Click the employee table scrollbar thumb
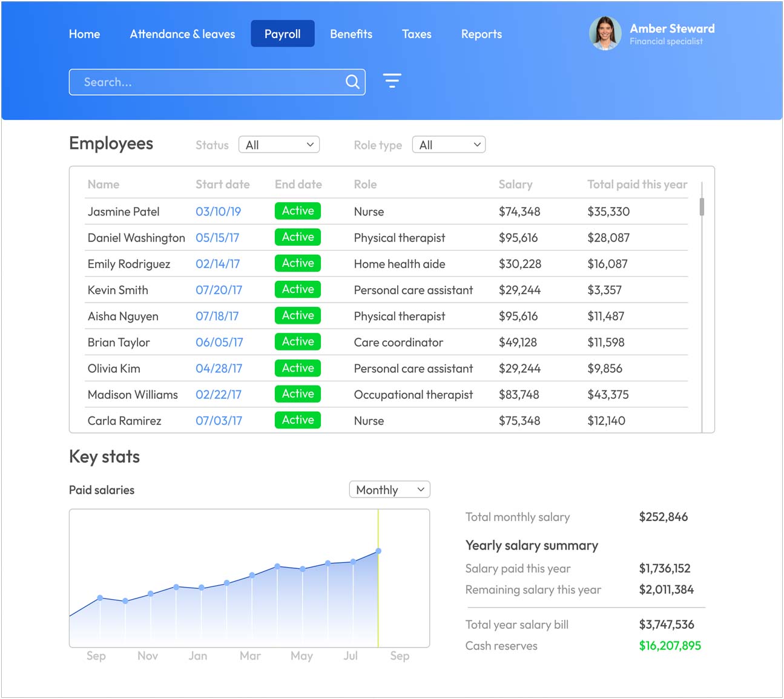784x699 pixels. click(x=702, y=206)
